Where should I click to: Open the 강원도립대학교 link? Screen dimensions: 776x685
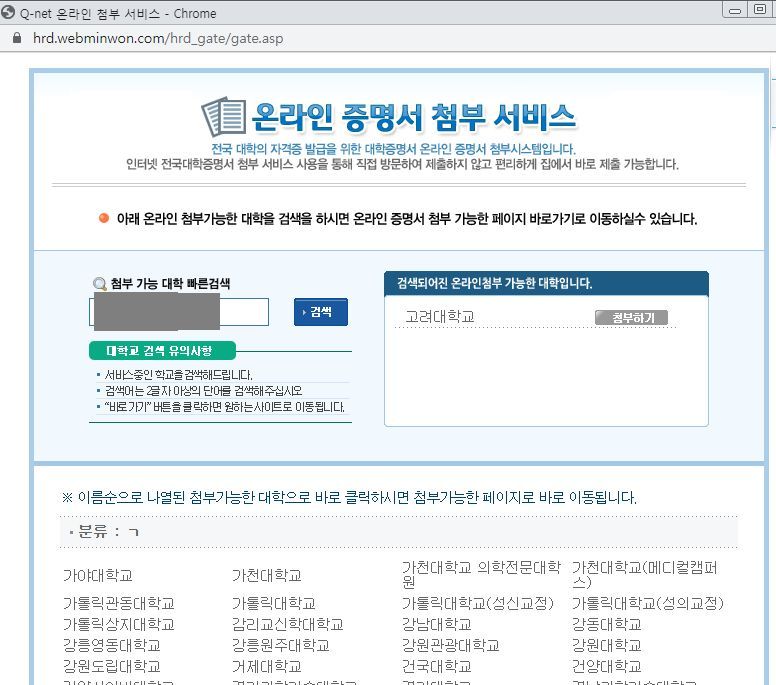pyautogui.click(x=111, y=666)
